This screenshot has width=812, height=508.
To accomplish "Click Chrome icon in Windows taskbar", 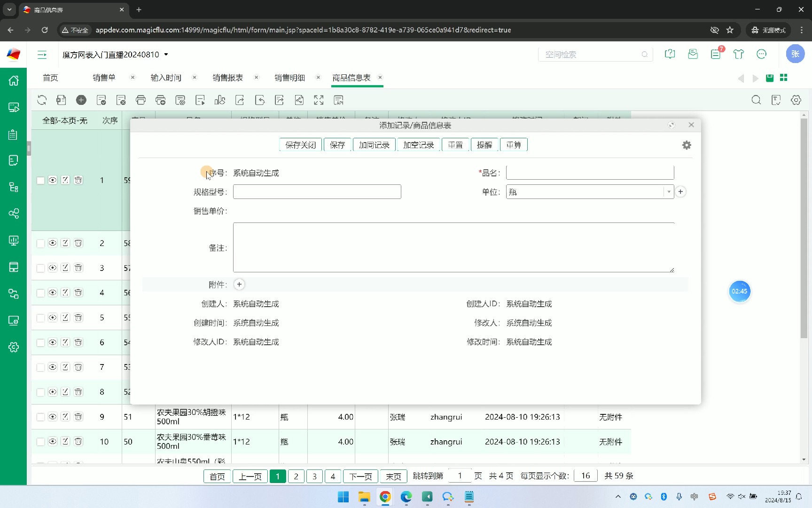I will pyautogui.click(x=385, y=497).
